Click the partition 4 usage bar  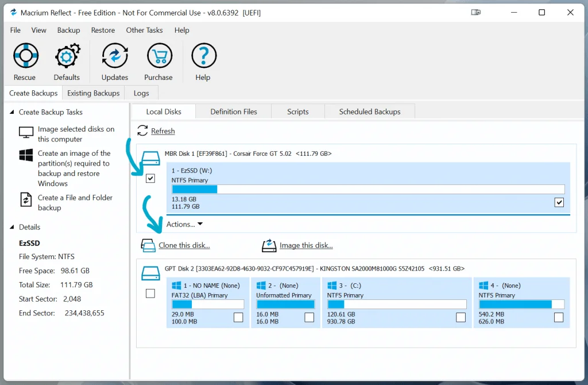pos(521,304)
